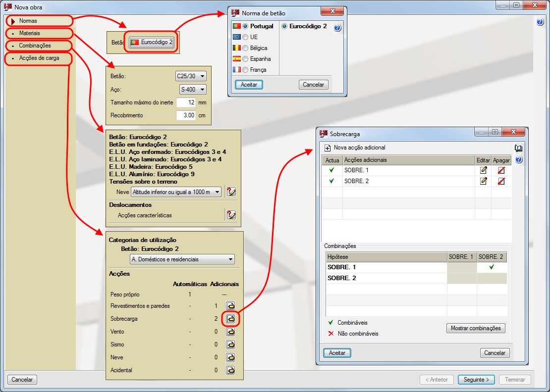Open Neve row additional actions editor icon
The image size is (550, 392).
point(230,357)
